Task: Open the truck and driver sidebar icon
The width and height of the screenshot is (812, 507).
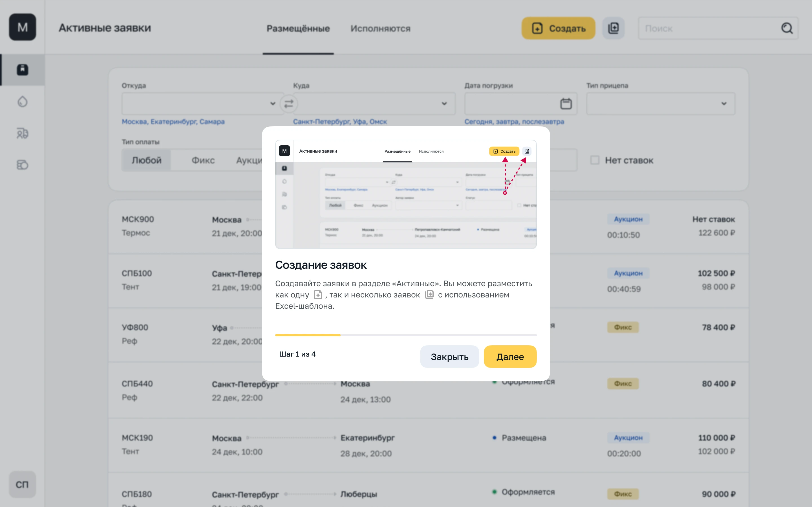Action: 23,134
